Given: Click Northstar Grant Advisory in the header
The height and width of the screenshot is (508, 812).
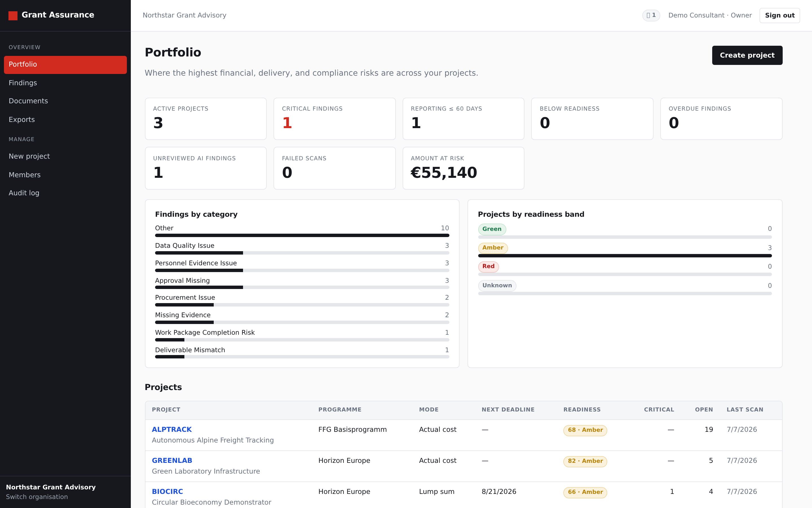Looking at the screenshot, I should [184, 16].
